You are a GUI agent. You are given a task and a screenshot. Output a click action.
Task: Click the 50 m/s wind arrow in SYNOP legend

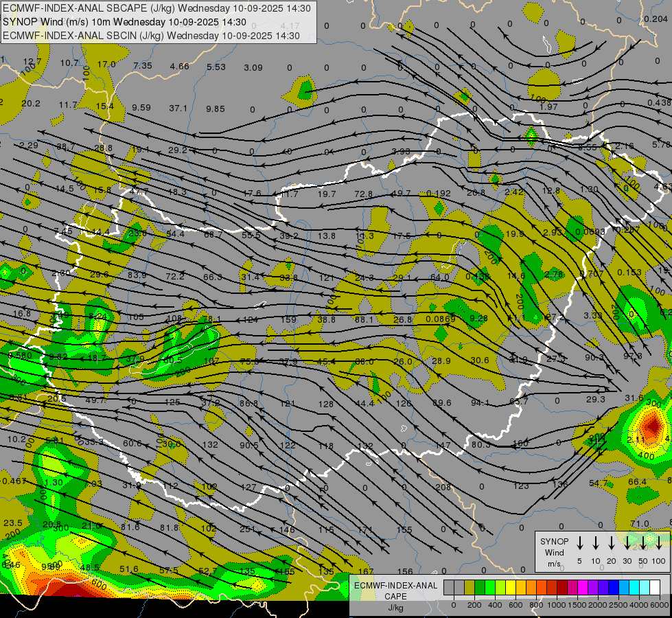coord(643,542)
